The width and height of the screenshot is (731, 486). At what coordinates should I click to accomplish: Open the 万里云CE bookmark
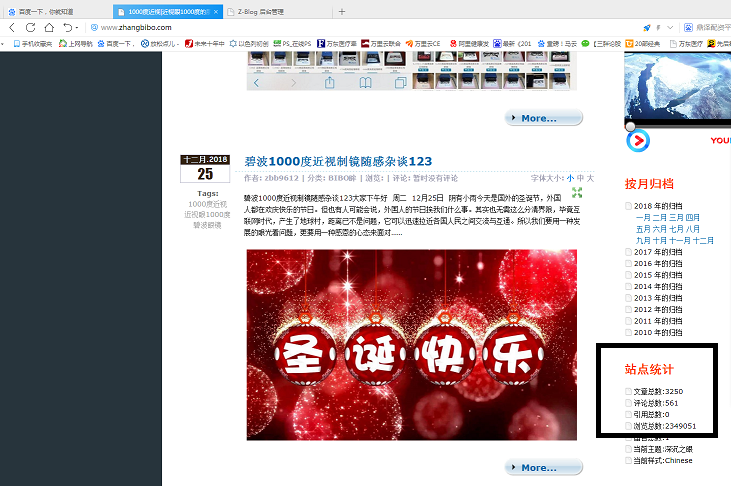point(422,44)
